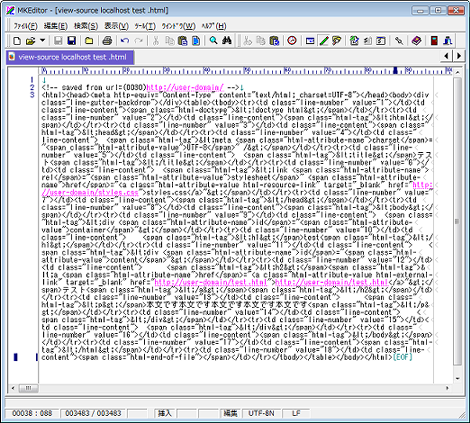The width and height of the screenshot is (470, 423).
Task: Click the purple book help icon
Action: [416, 41]
